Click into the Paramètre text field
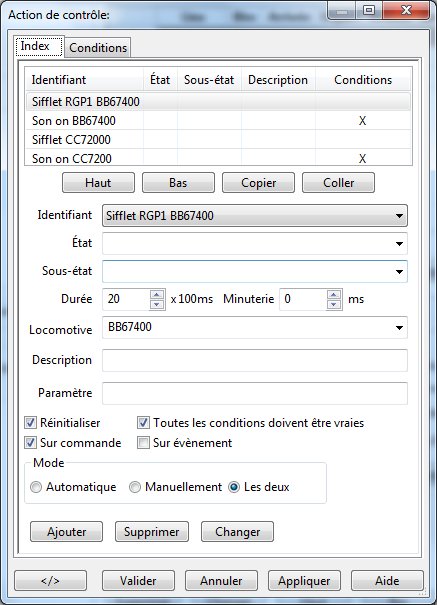 click(255, 393)
